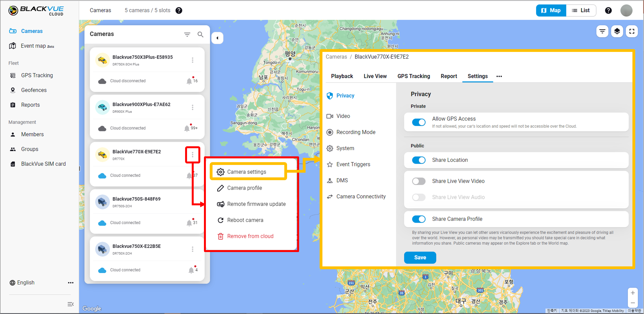
Task: Open map layers button
Action: (x=617, y=31)
